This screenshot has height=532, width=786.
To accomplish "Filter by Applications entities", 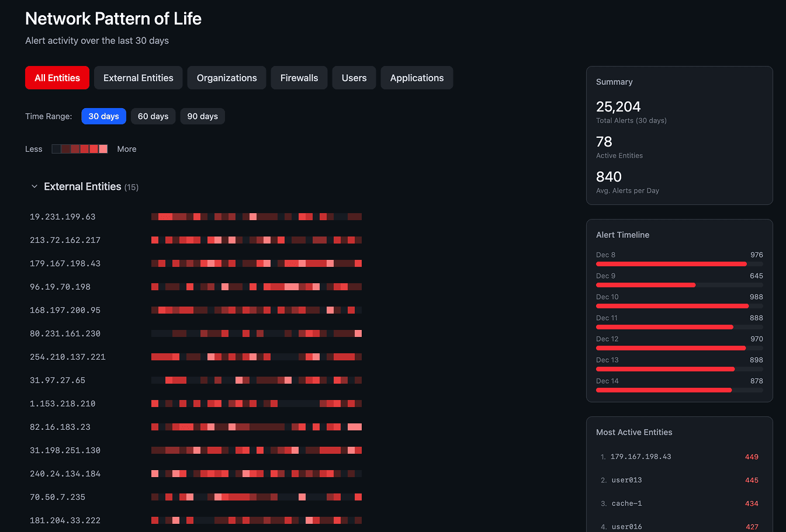I will pos(416,78).
